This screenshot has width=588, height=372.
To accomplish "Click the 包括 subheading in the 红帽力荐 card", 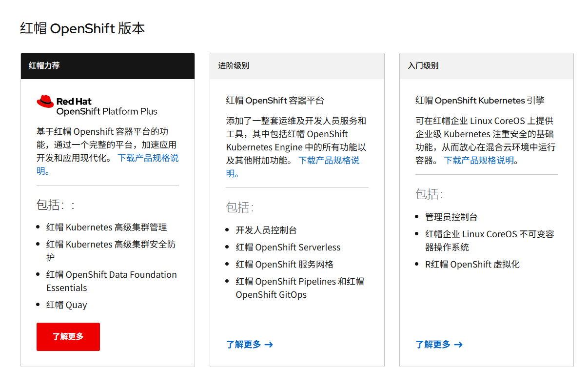I will (56, 205).
